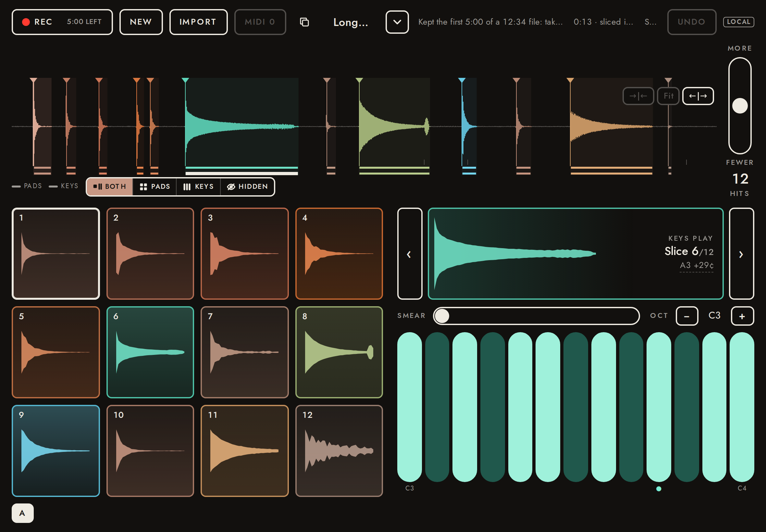Trigger pad 12
The width and height of the screenshot is (766, 532).
(x=339, y=451)
